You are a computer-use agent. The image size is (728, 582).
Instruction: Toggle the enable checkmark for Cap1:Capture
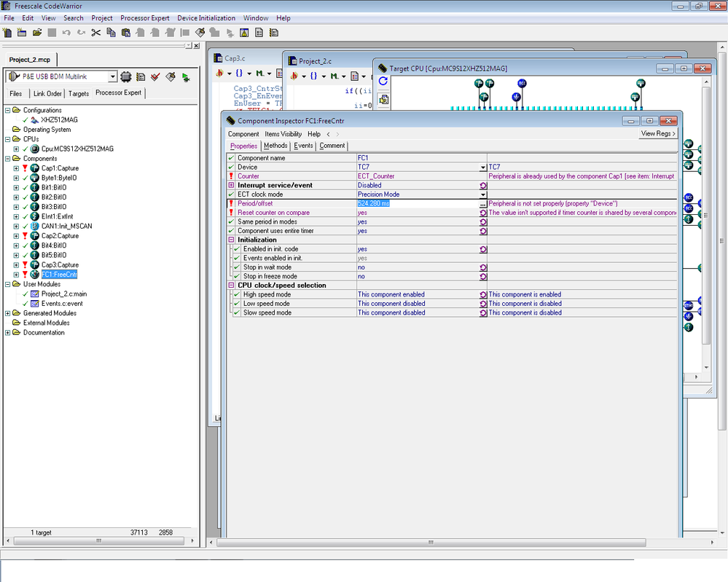pyautogui.click(x=25, y=168)
